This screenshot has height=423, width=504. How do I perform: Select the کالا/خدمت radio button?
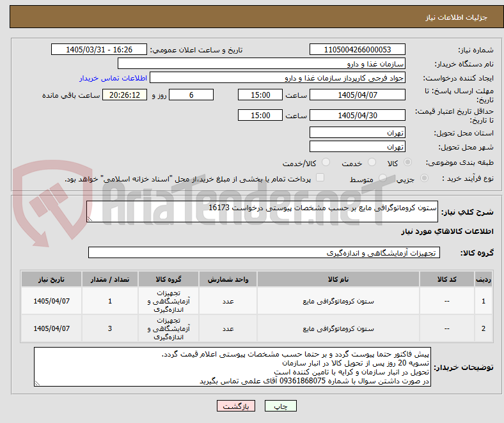point(326,162)
